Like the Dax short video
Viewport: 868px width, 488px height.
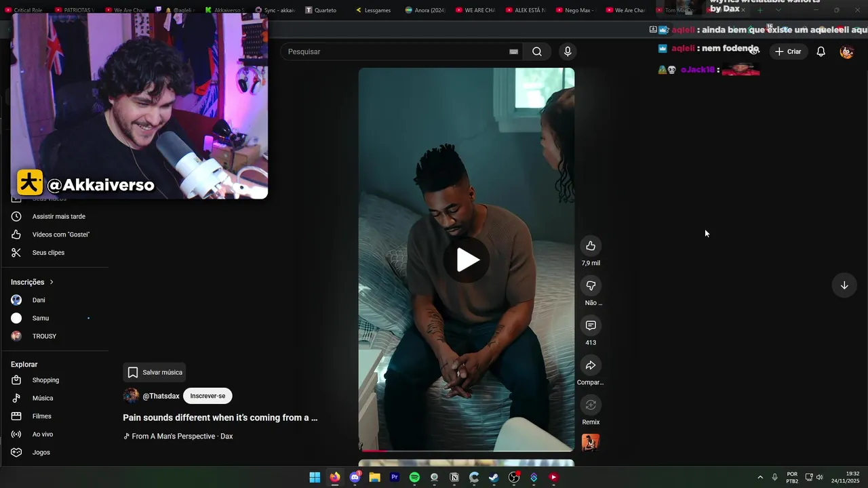click(x=591, y=245)
